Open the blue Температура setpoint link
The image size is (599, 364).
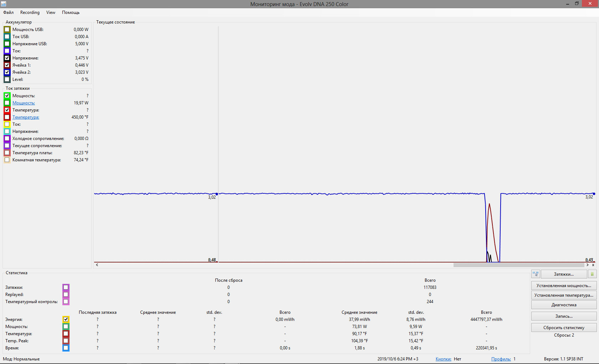click(x=26, y=117)
